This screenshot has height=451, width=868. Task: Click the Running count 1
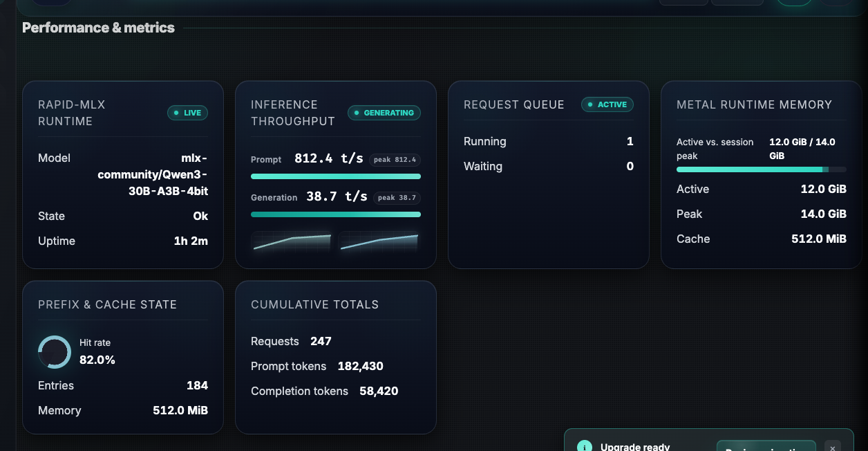[630, 141]
